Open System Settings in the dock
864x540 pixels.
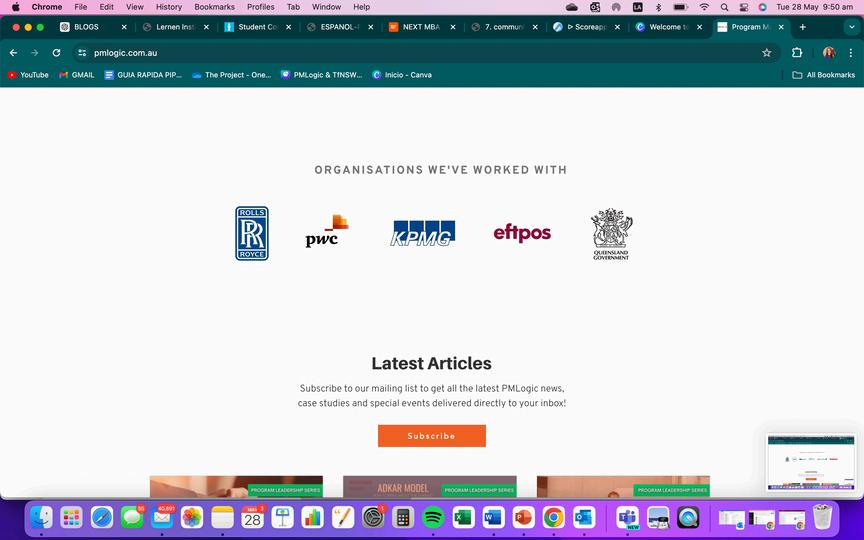click(373, 517)
